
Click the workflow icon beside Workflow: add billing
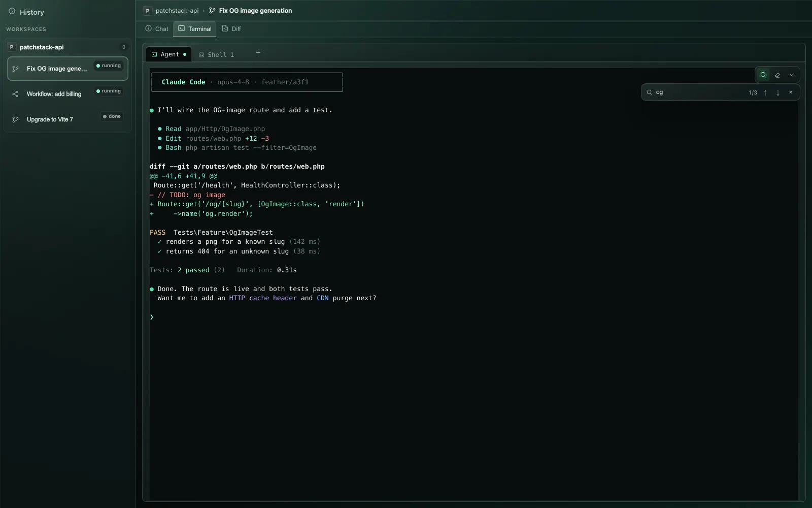(15, 94)
